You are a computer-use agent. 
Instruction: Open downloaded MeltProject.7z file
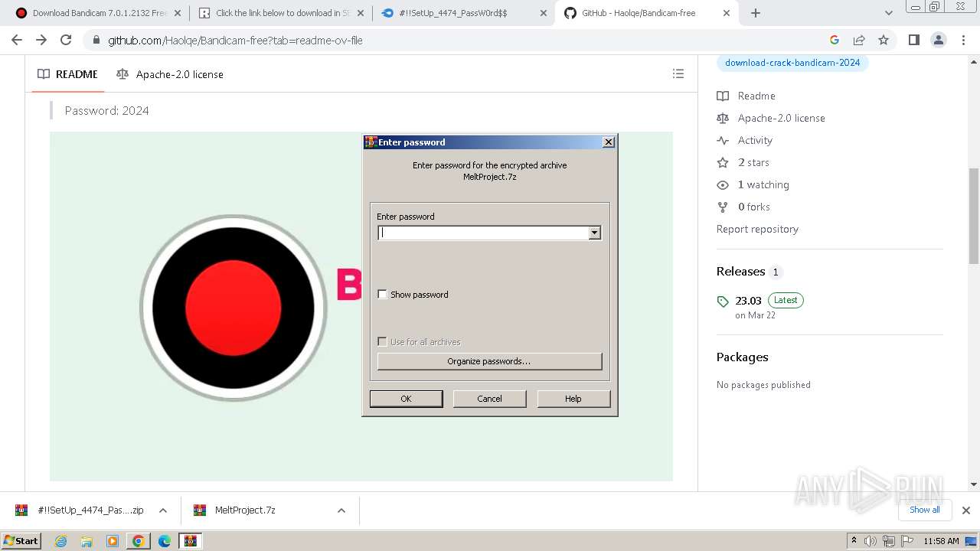point(234,510)
